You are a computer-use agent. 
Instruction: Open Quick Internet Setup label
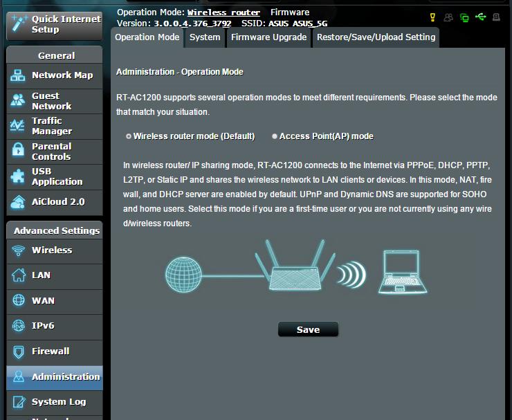(x=66, y=24)
